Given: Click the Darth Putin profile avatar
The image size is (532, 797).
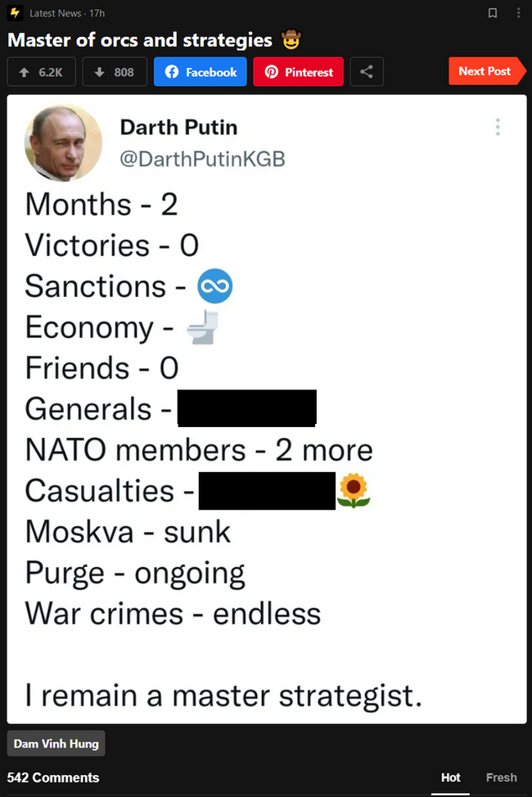Looking at the screenshot, I should tap(64, 142).
